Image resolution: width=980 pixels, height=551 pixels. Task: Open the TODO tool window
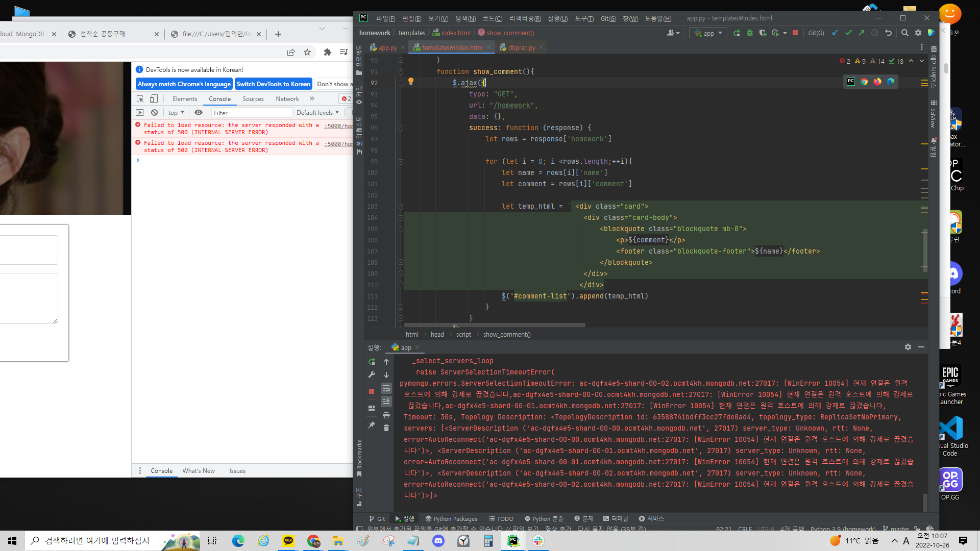pos(501,519)
